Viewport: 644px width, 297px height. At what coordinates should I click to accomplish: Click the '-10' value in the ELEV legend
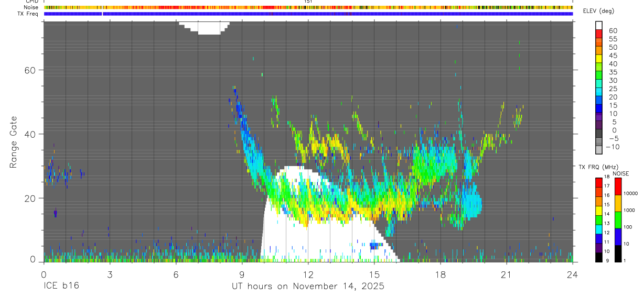click(x=613, y=147)
